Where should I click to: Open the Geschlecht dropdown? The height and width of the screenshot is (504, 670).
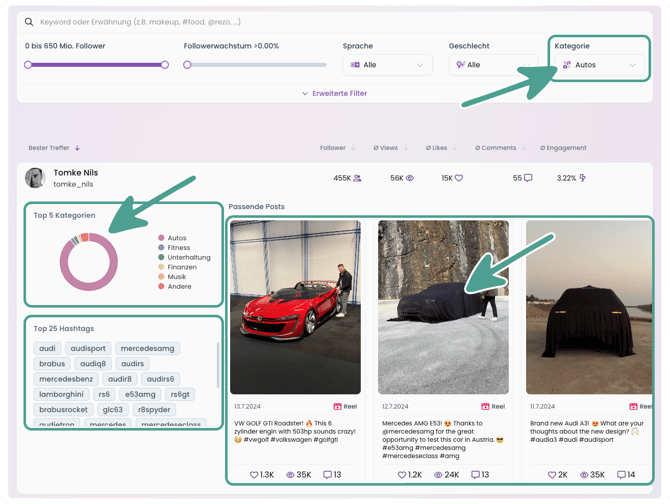click(x=493, y=65)
